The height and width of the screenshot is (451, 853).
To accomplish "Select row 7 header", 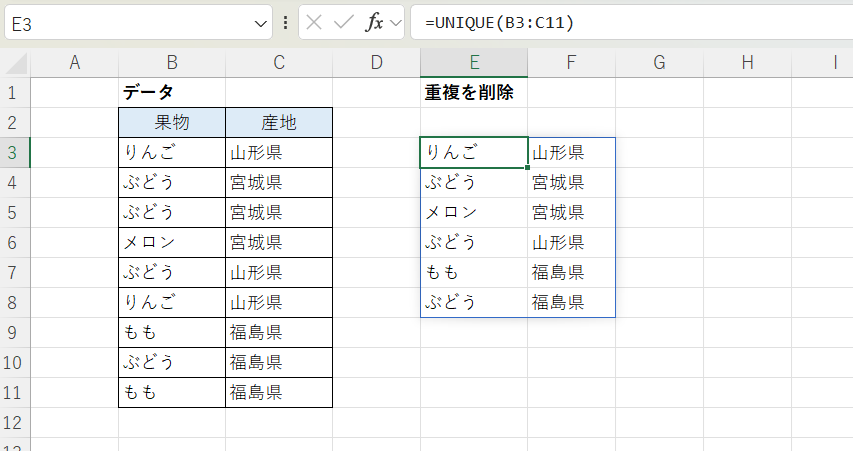I will pyautogui.click(x=15, y=272).
